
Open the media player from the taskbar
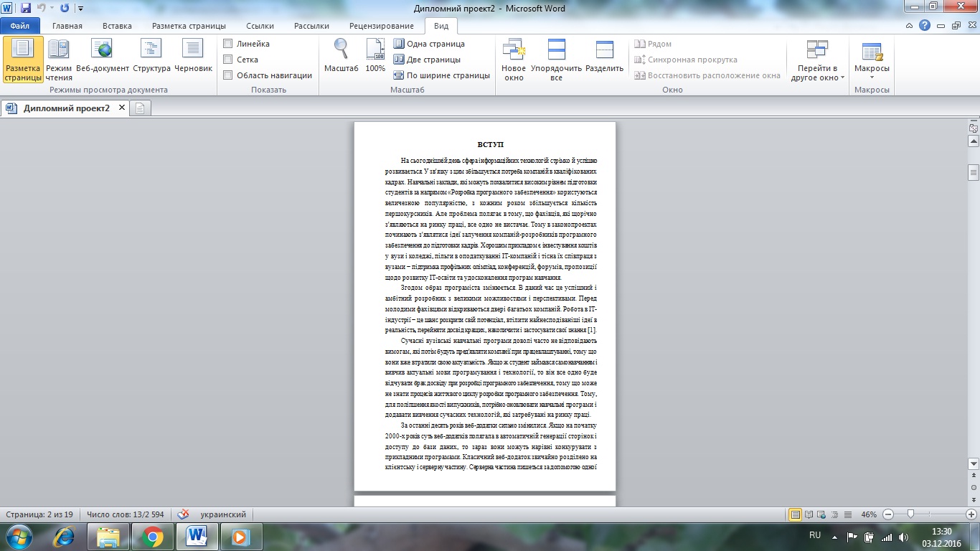pos(240,536)
